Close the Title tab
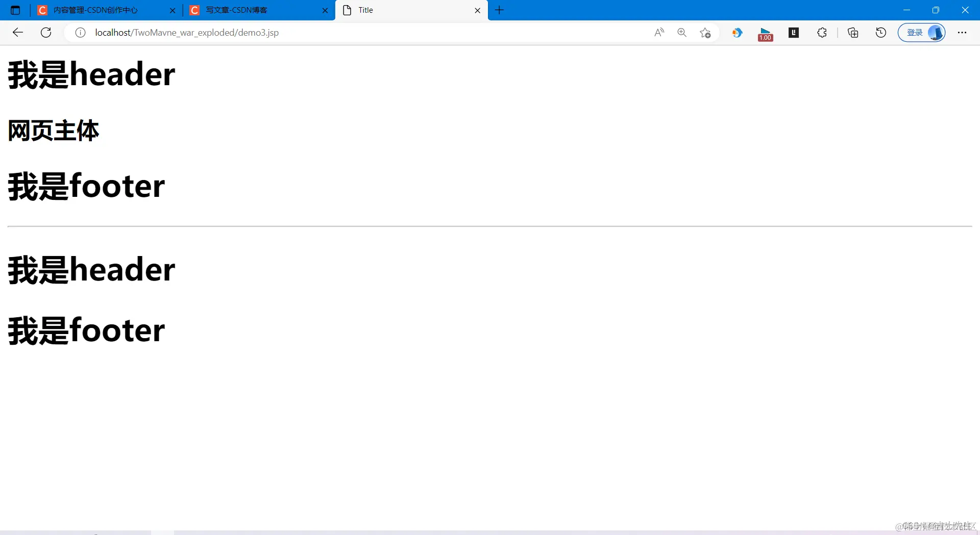Screen dimensions: 980x535 coord(478,10)
